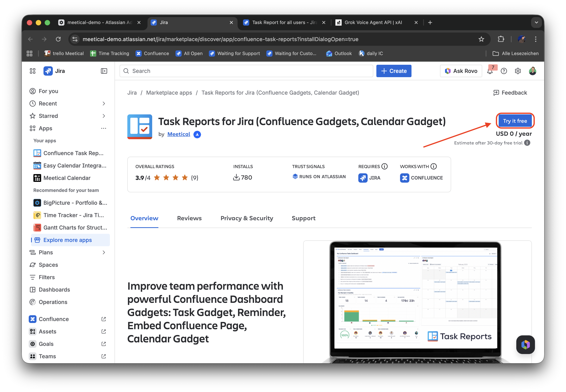Open the notifications bell icon
The image size is (566, 392).
[x=490, y=71]
